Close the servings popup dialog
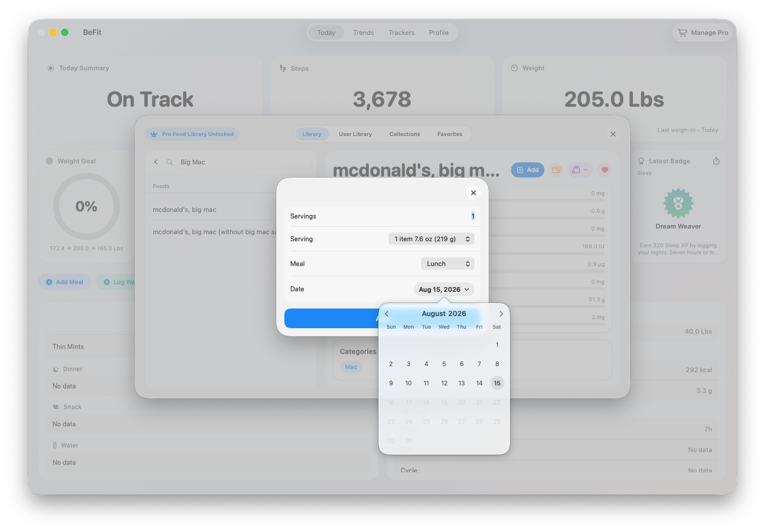 (473, 193)
